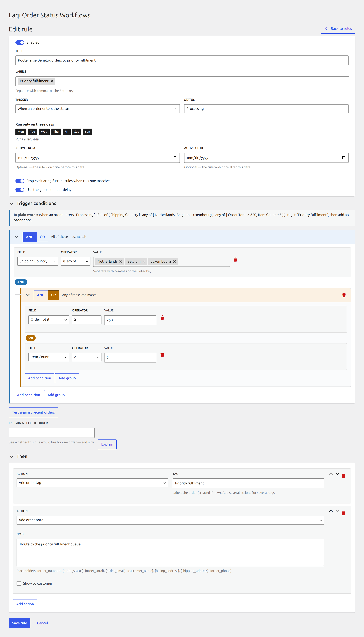Click the Save rule button
364x637 pixels.
point(19,623)
